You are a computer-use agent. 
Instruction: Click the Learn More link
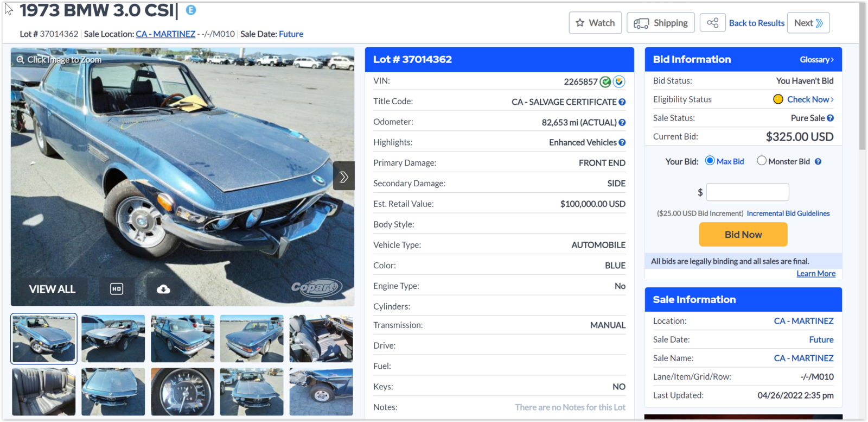pyautogui.click(x=816, y=274)
